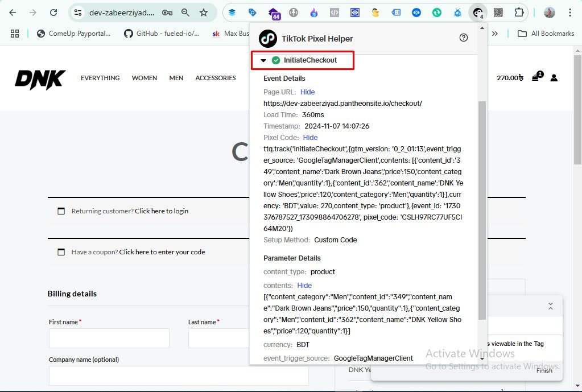This screenshot has height=392, width=582.
Task: Show hidden bookmarks with the double chevron
Action: click(495, 34)
